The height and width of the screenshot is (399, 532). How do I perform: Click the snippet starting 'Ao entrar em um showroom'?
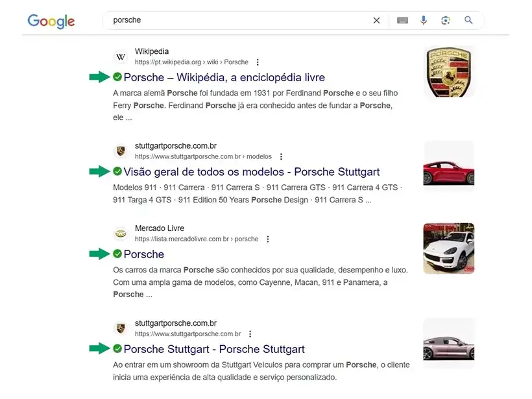(261, 371)
